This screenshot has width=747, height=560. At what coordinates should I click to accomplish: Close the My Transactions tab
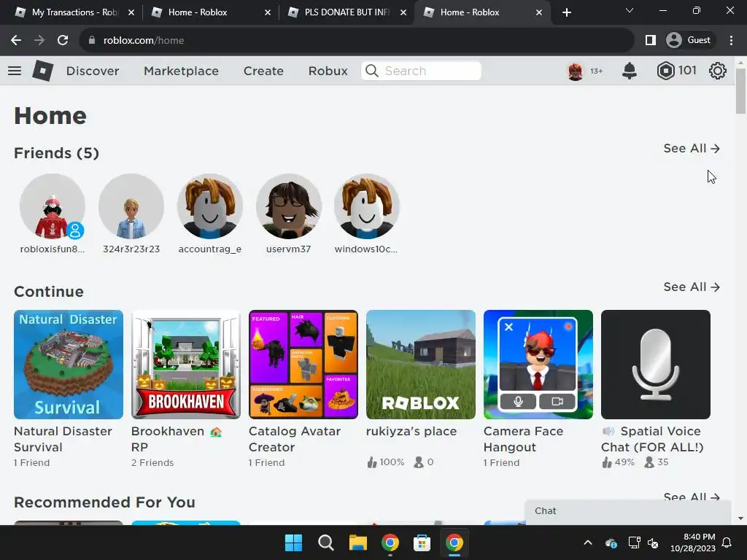[x=131, y=12]
